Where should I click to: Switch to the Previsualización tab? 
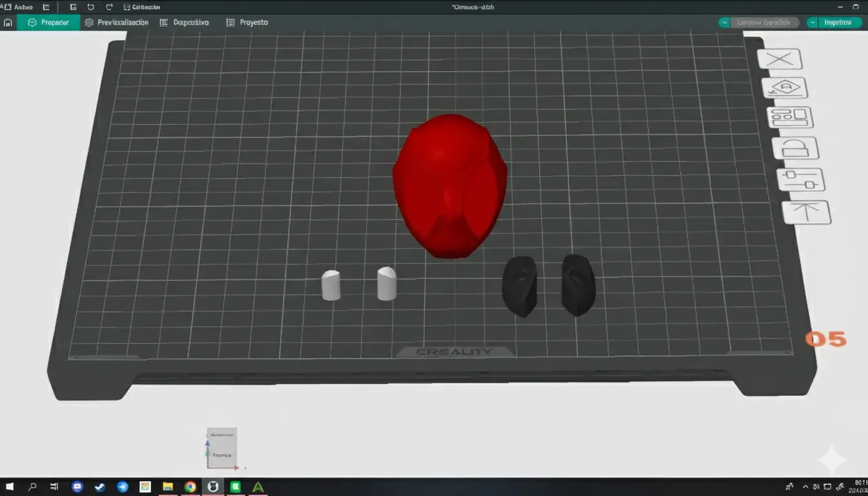[116, 23]
